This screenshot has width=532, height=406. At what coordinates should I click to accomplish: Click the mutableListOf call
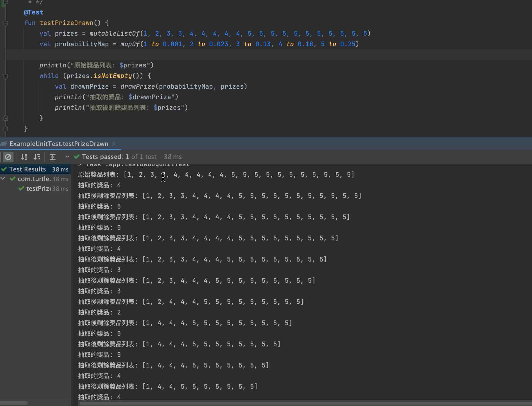coord(115,33)
